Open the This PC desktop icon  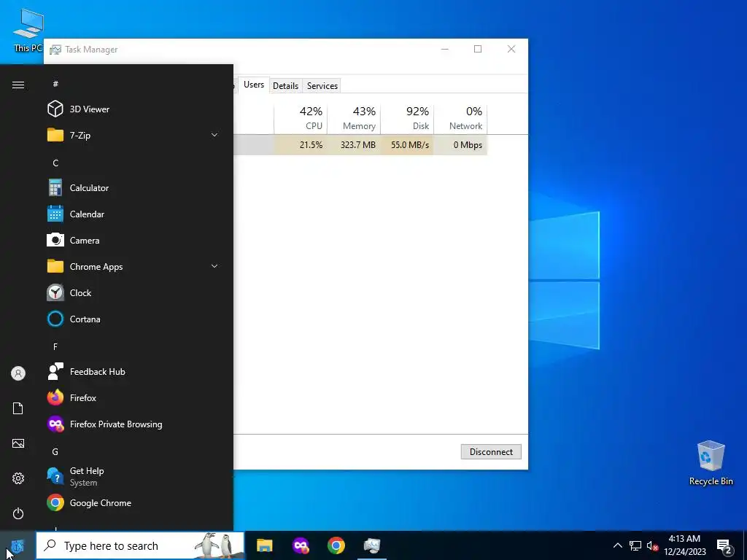pos(28,30)
